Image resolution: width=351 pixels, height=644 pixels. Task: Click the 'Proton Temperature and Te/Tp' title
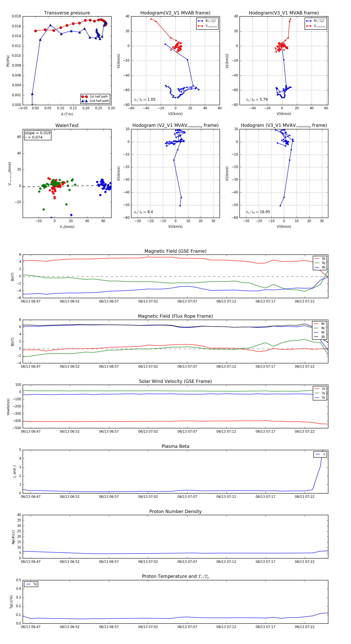[175, 576]
